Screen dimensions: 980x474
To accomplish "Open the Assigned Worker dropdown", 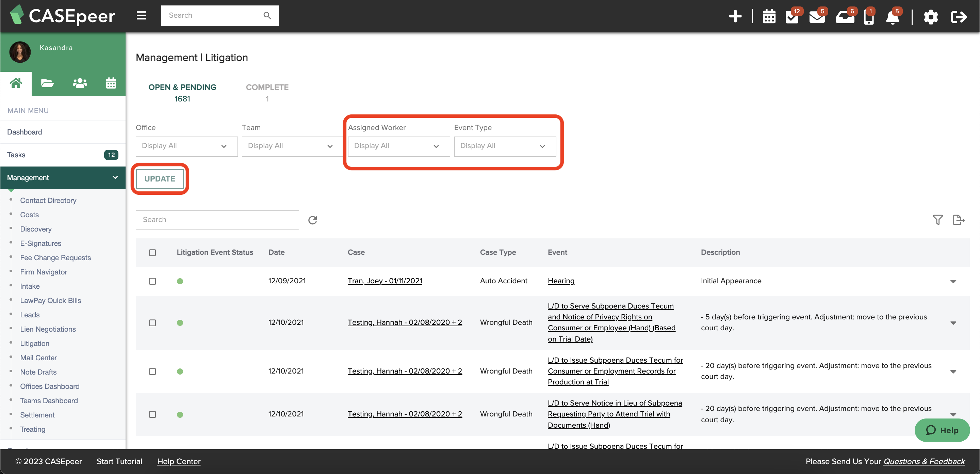I will (399, 146).
